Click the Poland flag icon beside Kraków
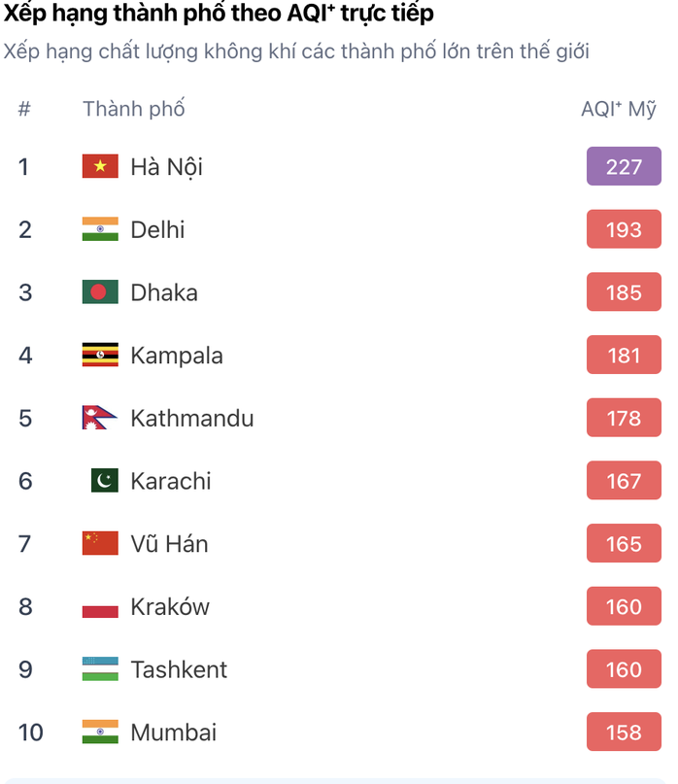 (x=100, y=606)
